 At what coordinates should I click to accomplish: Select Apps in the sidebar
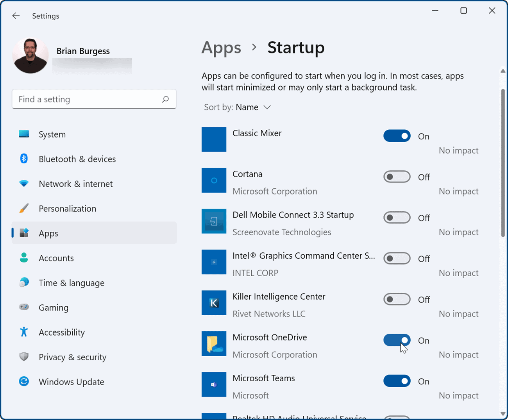(x=48, y=233)
